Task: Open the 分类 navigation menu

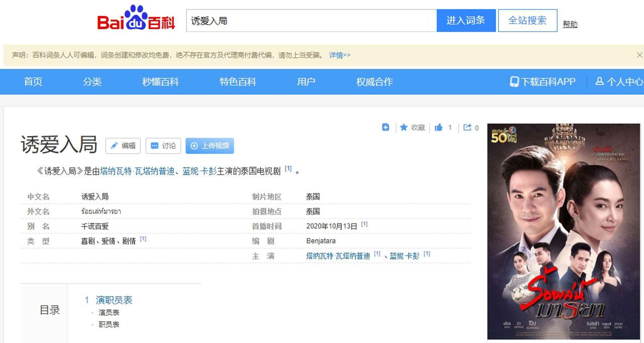Action: click(x=92, y=82)
